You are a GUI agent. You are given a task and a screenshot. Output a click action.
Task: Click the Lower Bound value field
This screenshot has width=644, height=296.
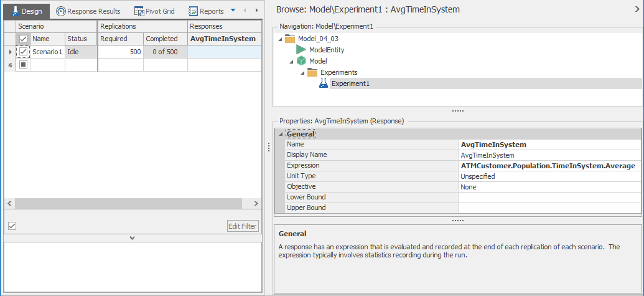click(x=549, y=198)
